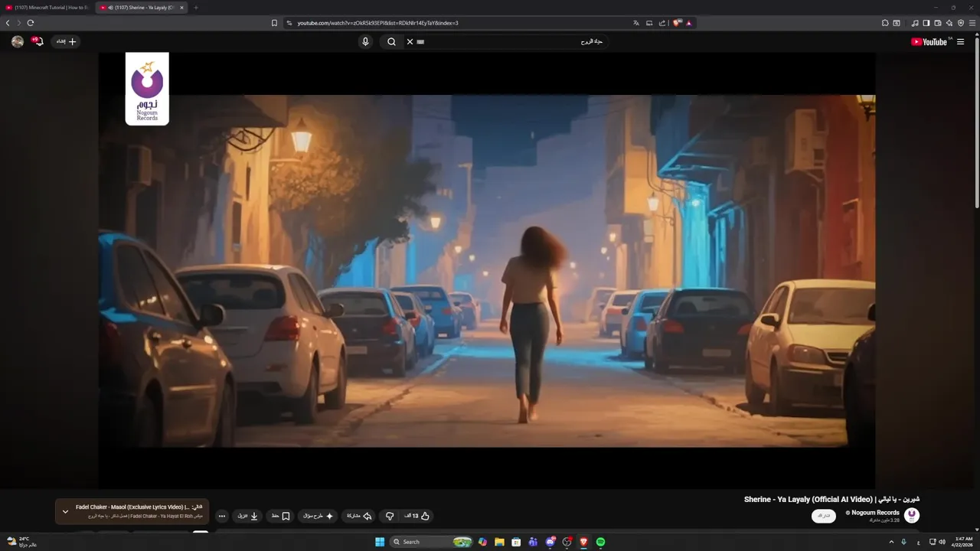Click the Download arrow button

pyautogui.click(x=247, y=516)
